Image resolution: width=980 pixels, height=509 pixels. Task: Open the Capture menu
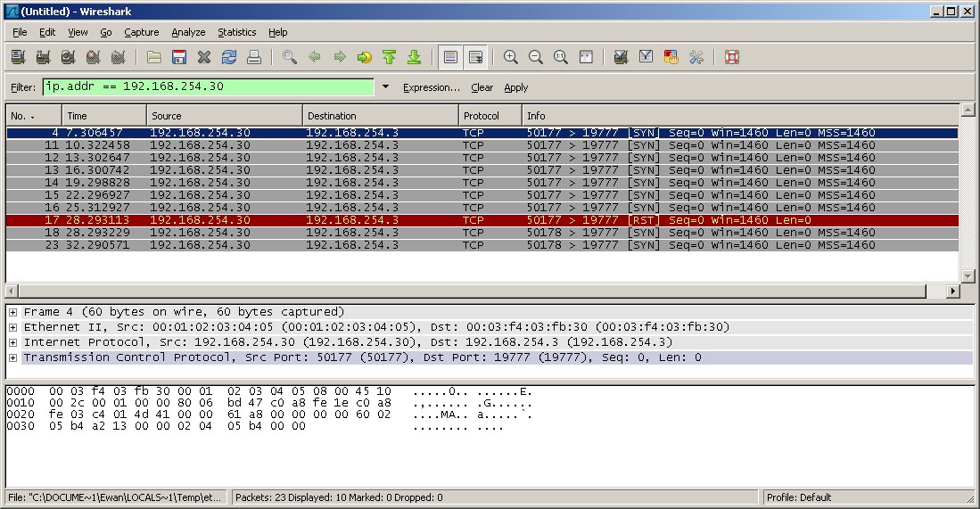pyautogui.click(x=141, y=32)
